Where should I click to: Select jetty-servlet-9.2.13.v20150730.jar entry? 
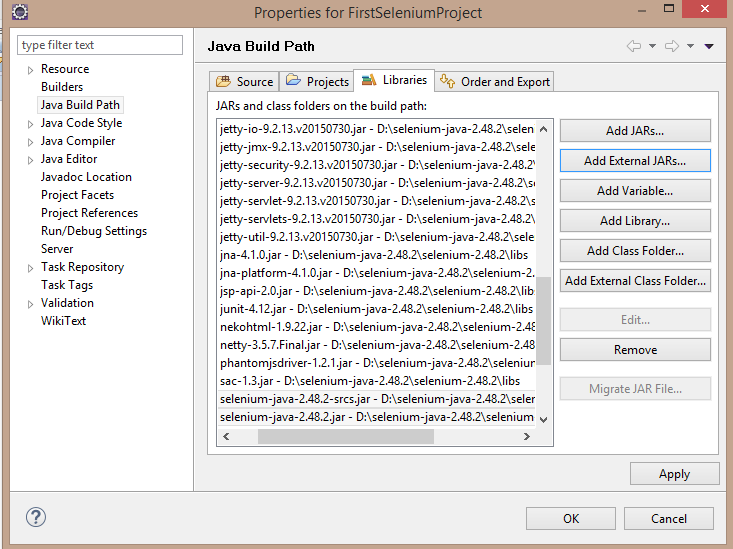coord(377,201)
